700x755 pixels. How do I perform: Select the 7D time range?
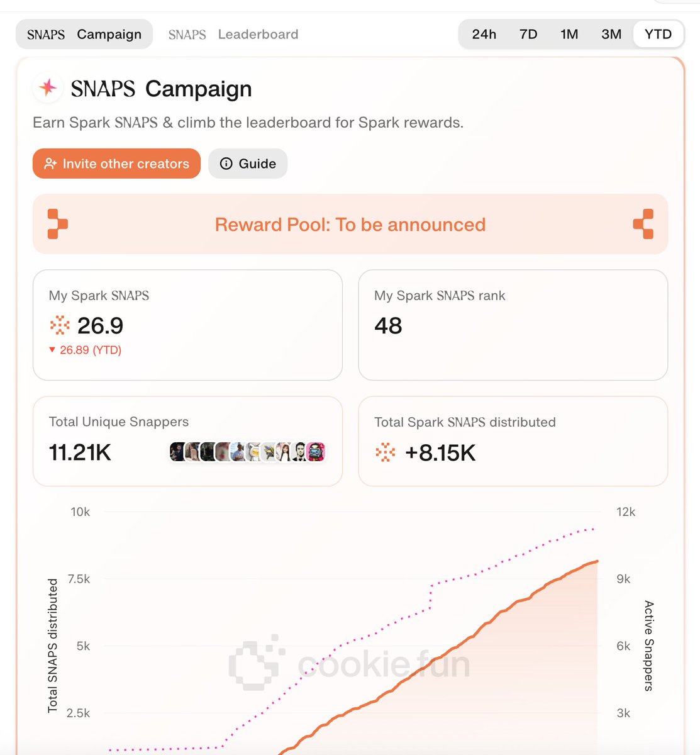[x=528, y=34]
